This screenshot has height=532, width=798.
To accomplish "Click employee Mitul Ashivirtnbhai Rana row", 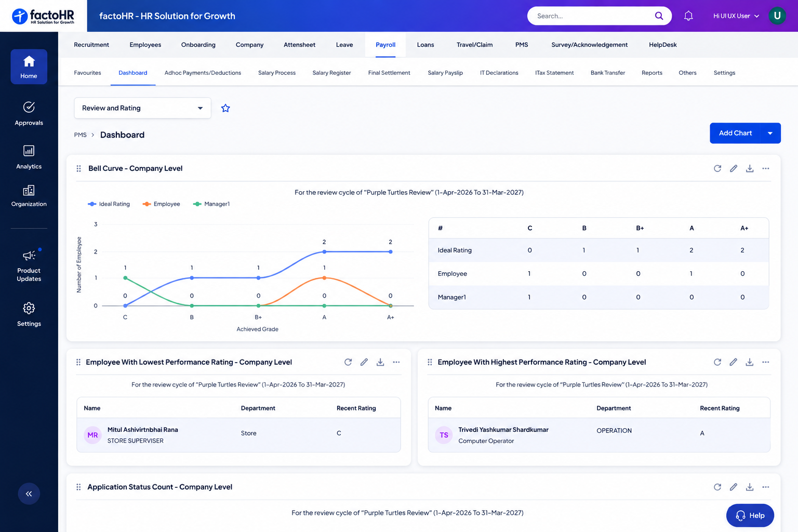I will 239,435.
